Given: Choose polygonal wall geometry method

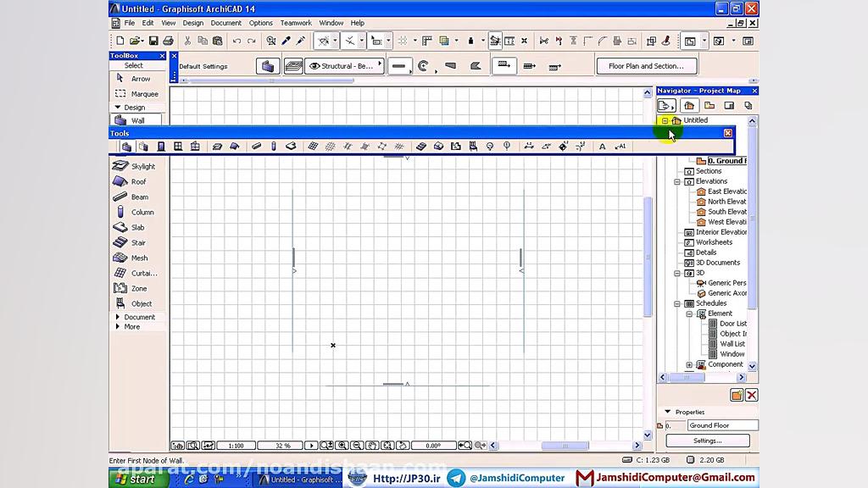Looking at the screenshot, I should (x=476, y=66).
